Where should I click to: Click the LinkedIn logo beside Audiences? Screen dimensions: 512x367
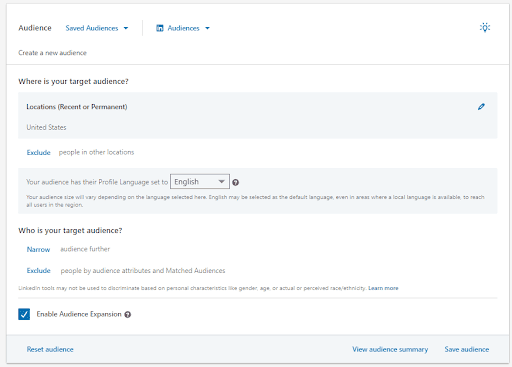[x=160, y=28]
